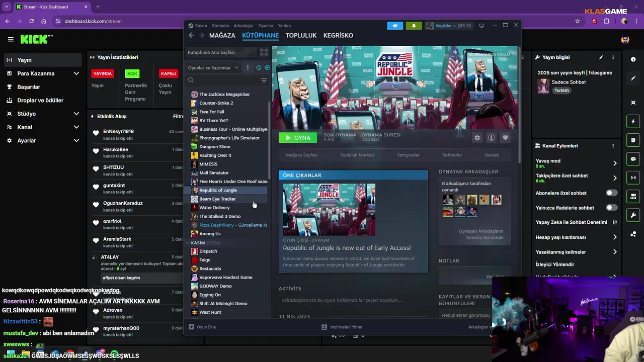The width and height of the screenshot is (644, 362).
Task: Click Republic of Jungle featured news thumbnail
Action: pos(329,210)
